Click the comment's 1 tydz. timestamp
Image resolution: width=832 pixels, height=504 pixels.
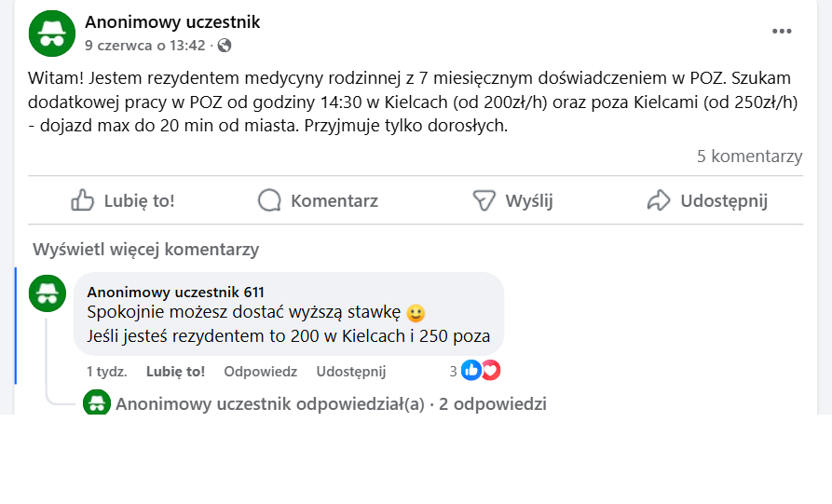point(106,372)
